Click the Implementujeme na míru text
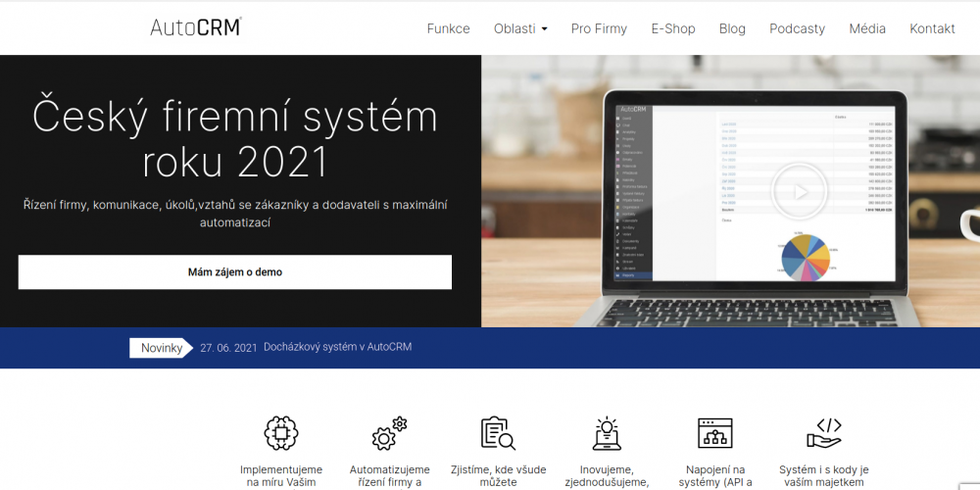The height and width of the screenshot is (490, 980). click(281, 476)
